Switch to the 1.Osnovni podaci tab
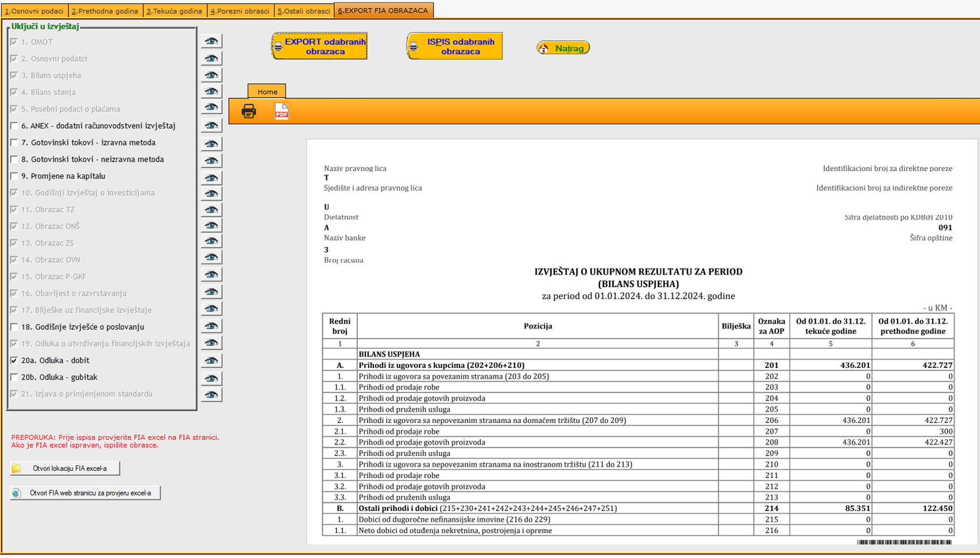Viewport: 980px width, 558px height. point(34,11)
